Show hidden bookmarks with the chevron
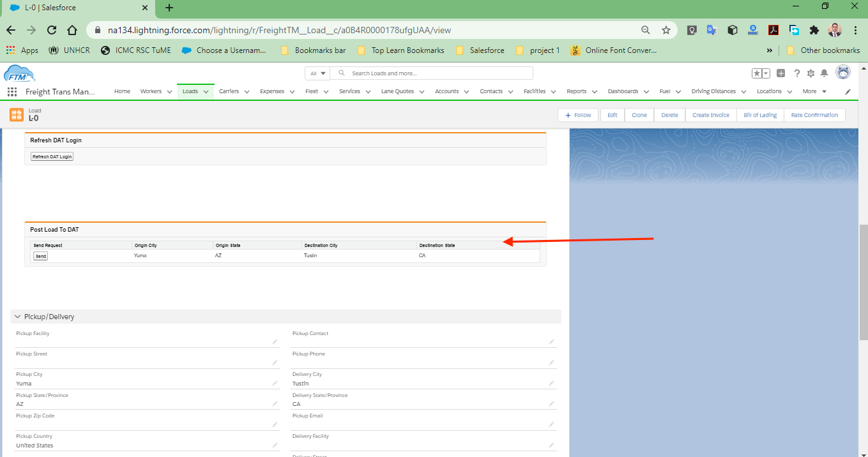 click(769, 50)
